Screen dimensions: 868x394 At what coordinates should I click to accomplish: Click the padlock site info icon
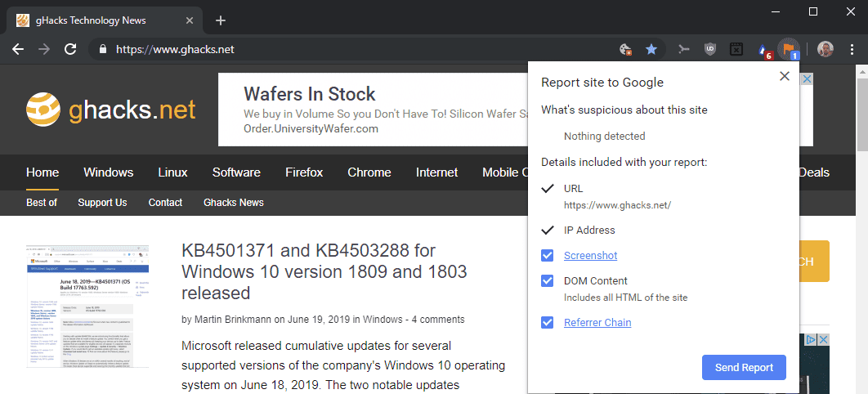tap(102, 49)
